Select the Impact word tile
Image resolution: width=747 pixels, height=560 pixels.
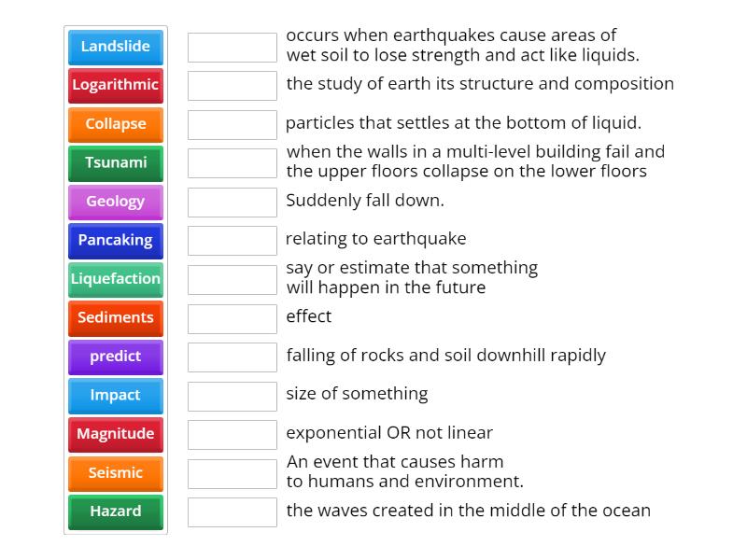tap(116, 395)
